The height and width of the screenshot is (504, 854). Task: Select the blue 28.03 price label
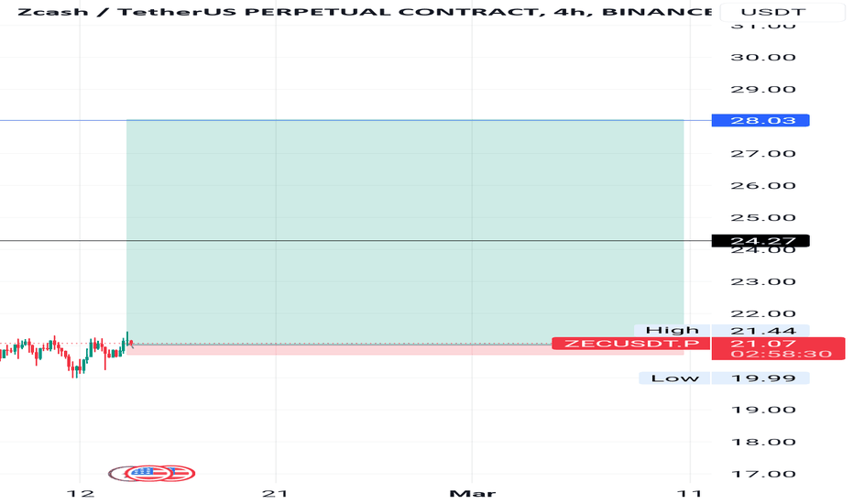tap(761, 120)
